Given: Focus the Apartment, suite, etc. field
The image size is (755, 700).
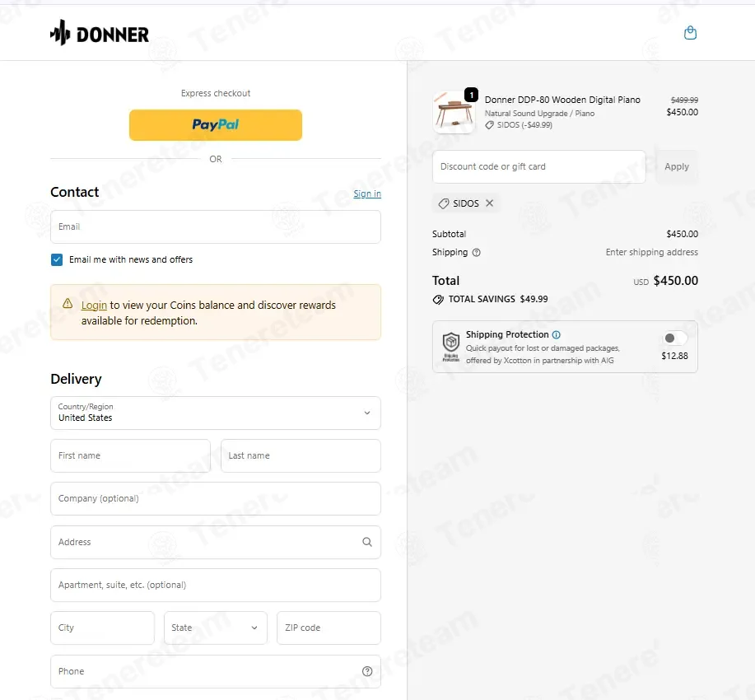Looking at the screenshot, I should 216,585.
